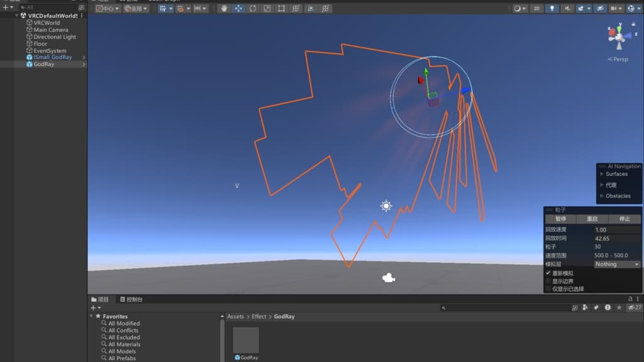Toggle 2D scene view mode
Viewport: 644px width, 362px height.
tap(536, 9)
